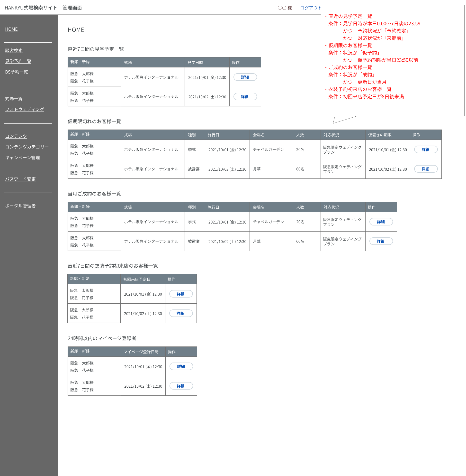Viewport: 466px width, 476px height.
Task: Go to コンテンツカテゴリー page
Action: [27, 147]
